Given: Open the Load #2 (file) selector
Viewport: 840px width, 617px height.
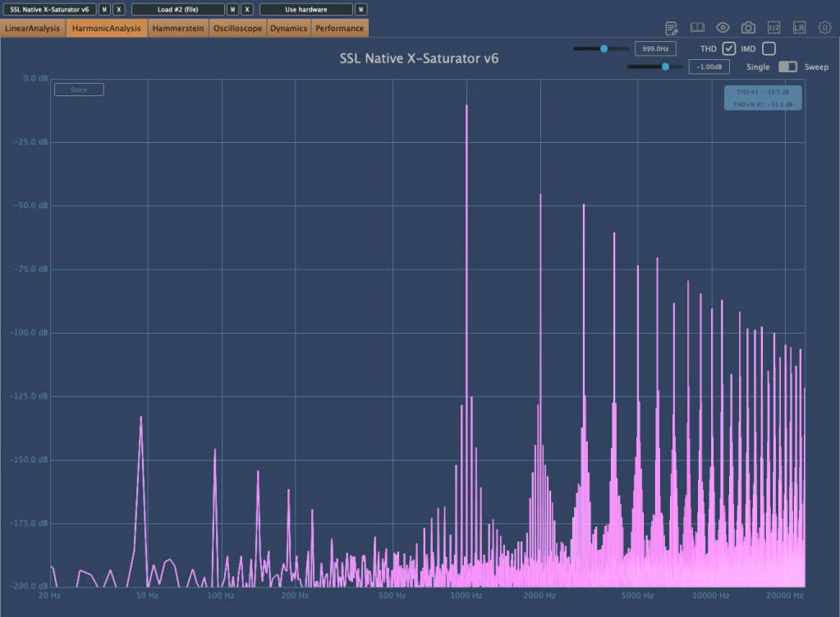Looking at the screenshot, I should coord(177,9).
